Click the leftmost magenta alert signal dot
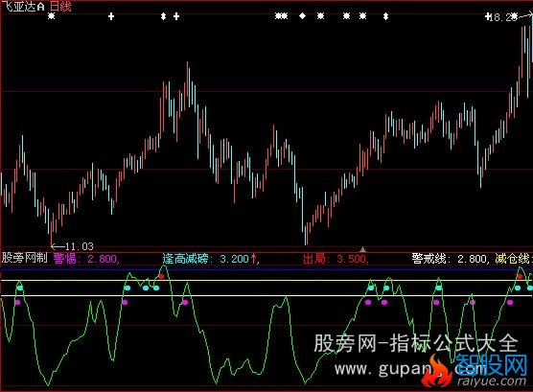533x392 pixels. [17, 302]
